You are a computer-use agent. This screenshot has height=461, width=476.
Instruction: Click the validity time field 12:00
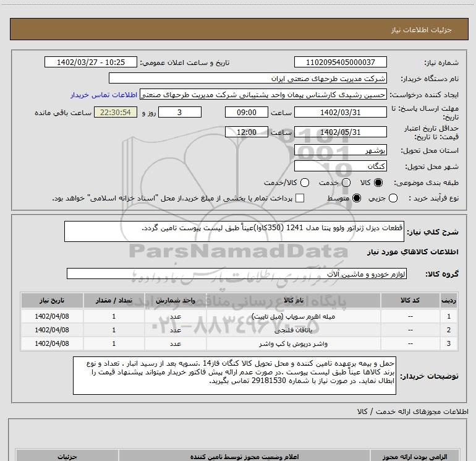247,132
